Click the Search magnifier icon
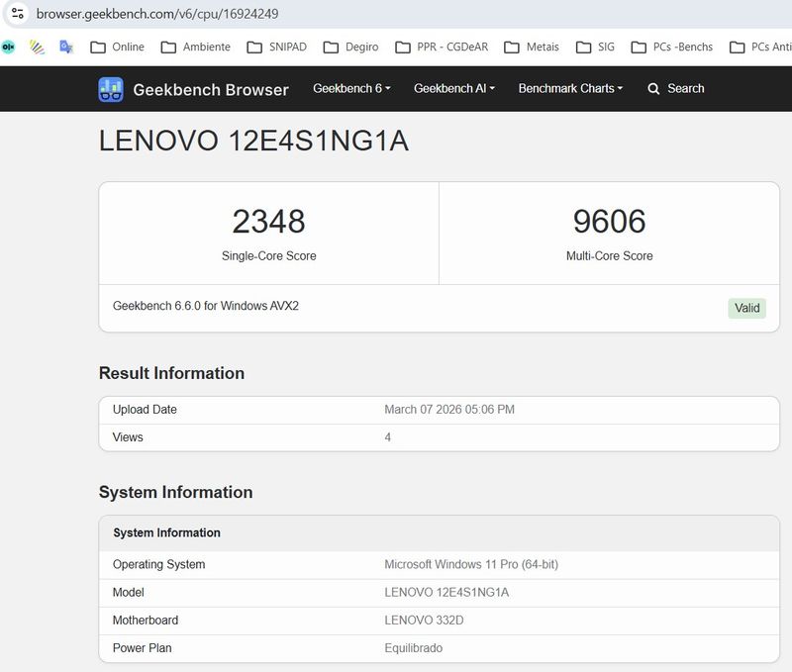 pyautogui.click(x=653, y=89)
